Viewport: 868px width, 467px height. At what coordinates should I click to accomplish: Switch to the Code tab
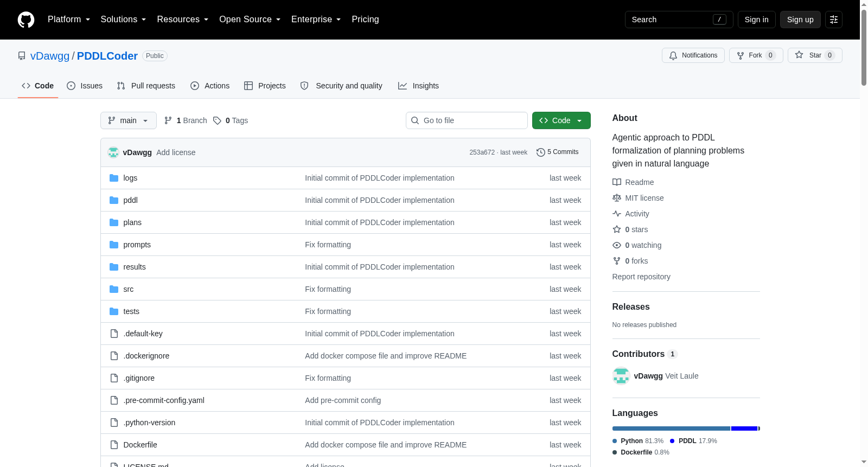point(38,86)
